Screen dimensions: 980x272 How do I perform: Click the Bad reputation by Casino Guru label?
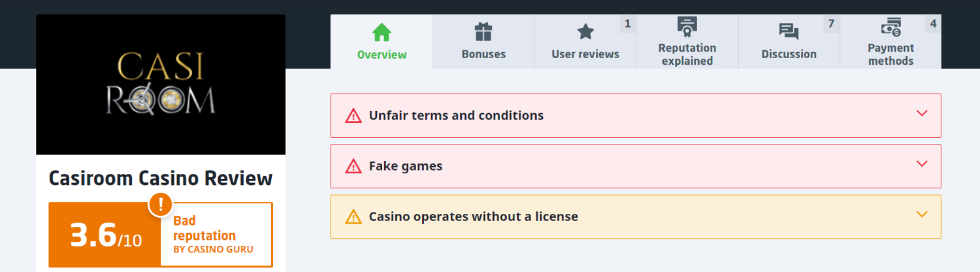(x=214, y=235)
